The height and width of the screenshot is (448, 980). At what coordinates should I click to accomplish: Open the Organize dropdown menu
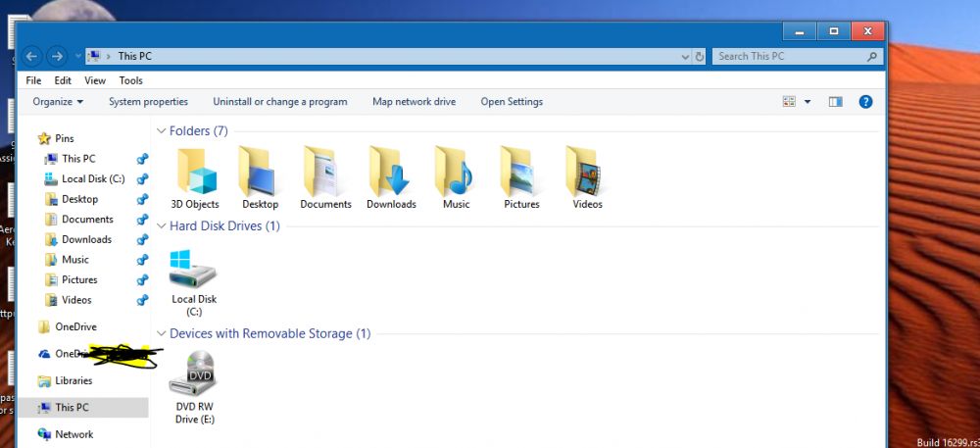pyautogui.click(x=58, y=102)
